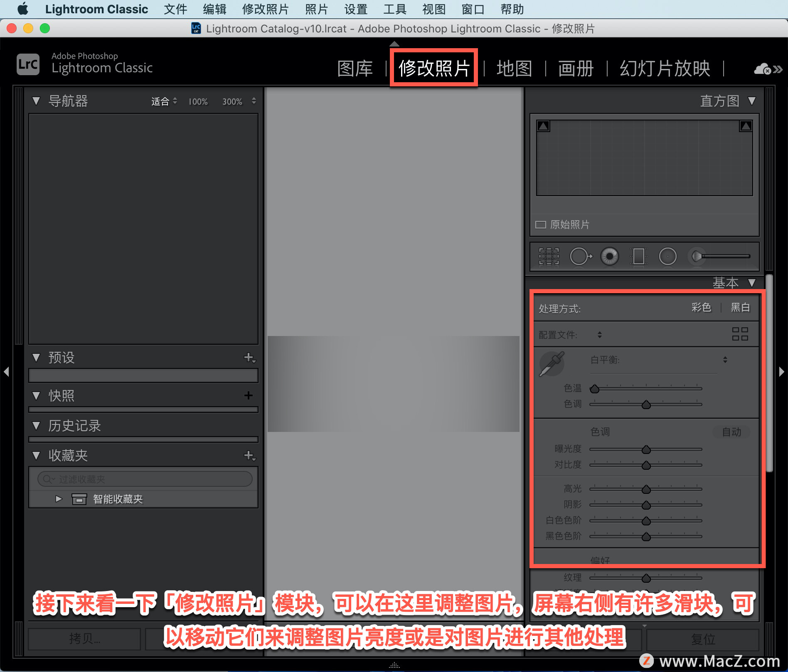Image resolution: width=788 pixels, height=672 pixels.
Task: Collapse the 直方图 panel
Action: coord(751,101)
